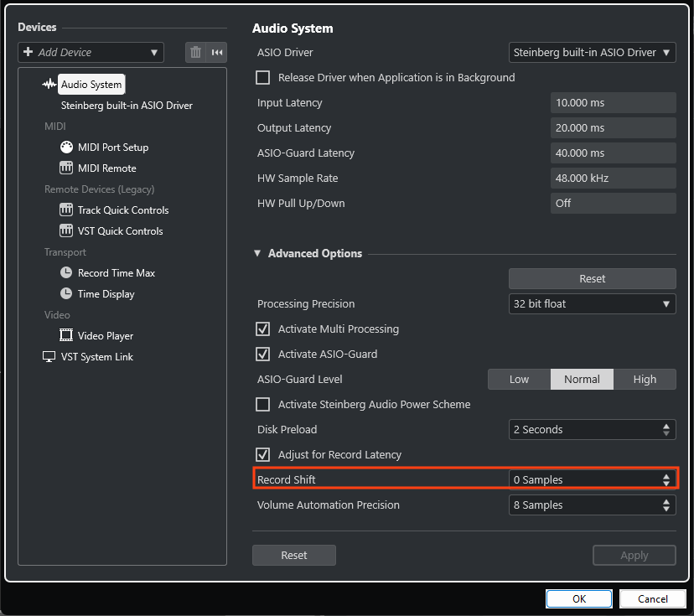Click the bottom Reset button
The width and height of the screenshot is (694, 616).
pyautogui.click(x=294, y=555)
